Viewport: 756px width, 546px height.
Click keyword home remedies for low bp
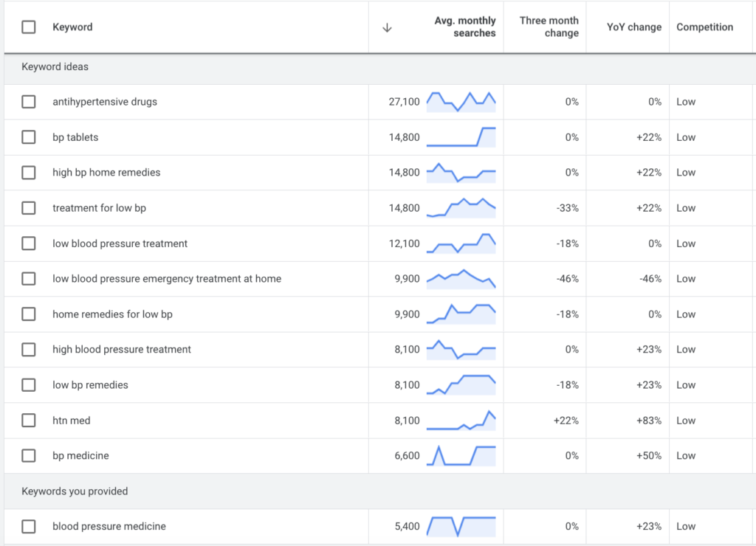pyautogui.click(x=112, y=314)
